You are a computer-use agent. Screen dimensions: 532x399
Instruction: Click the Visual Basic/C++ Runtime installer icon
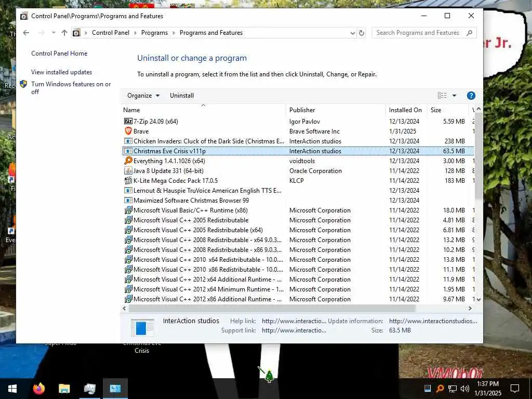(x=128, y=210)
